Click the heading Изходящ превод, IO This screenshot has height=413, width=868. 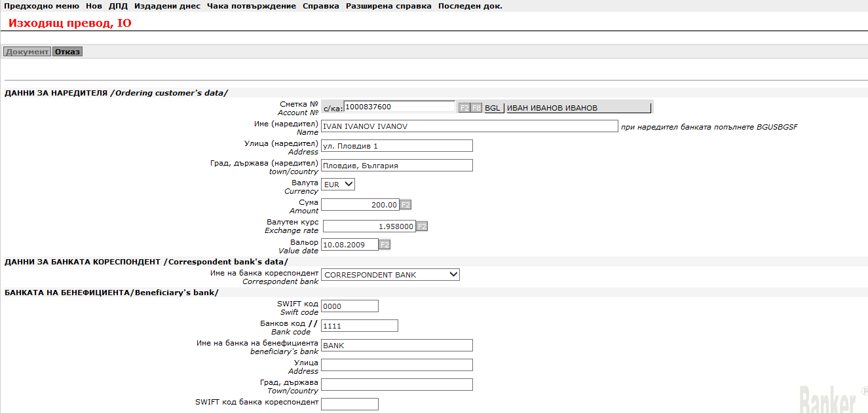70,24
